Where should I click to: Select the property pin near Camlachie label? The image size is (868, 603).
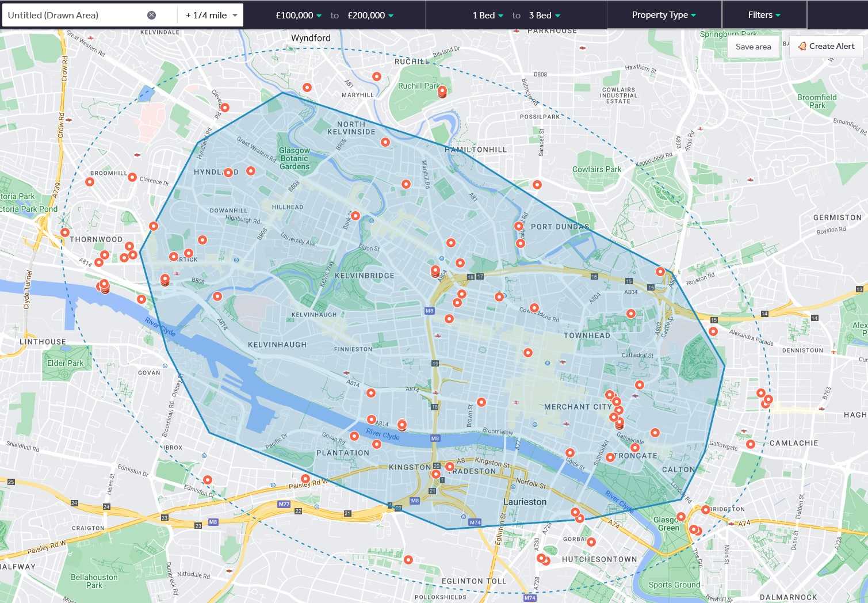coord(751,444)
